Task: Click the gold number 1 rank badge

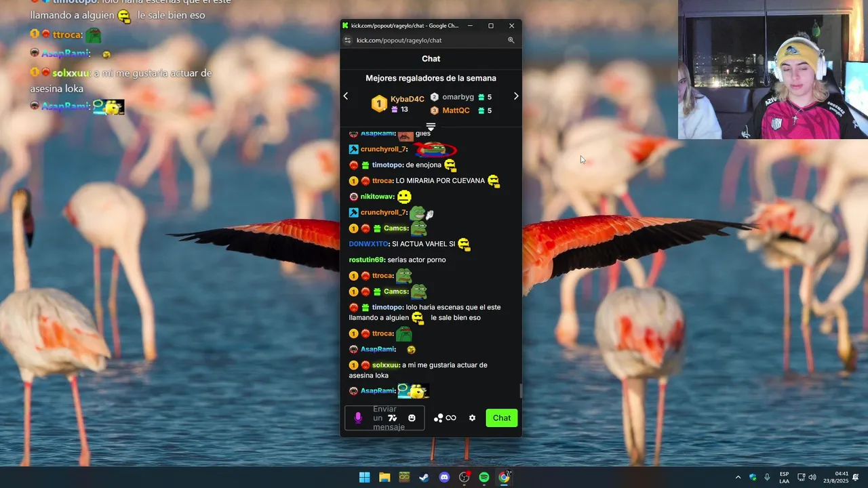Action: tap(379, 104)
